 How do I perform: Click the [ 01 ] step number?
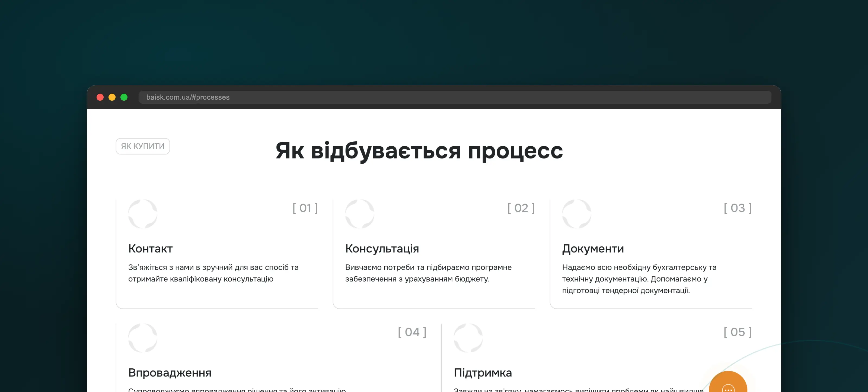coord(305,208)
